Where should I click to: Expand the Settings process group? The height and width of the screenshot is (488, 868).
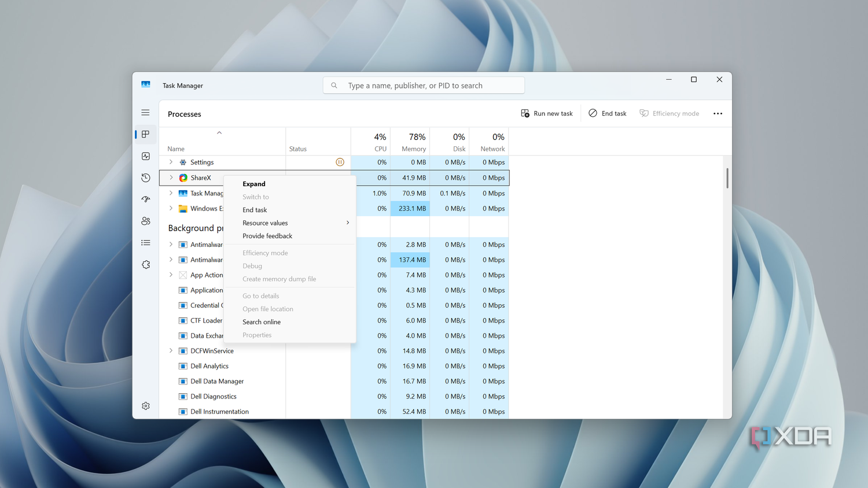171,162
